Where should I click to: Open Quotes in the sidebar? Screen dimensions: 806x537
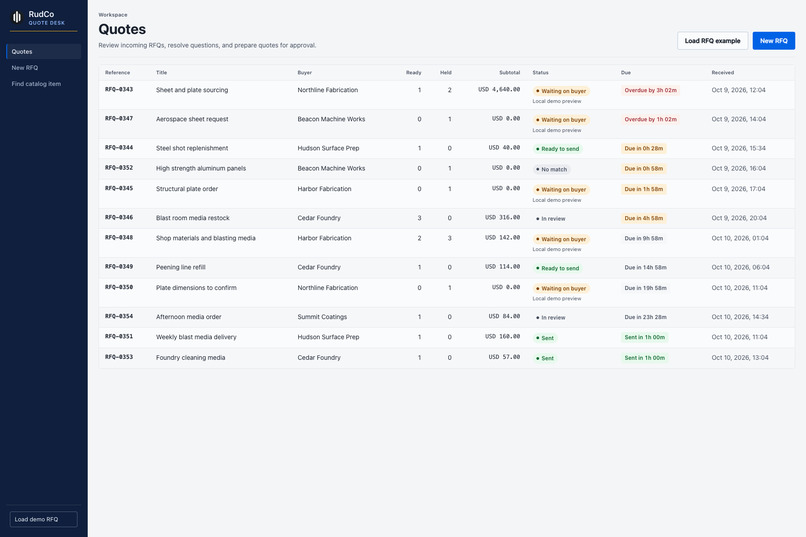[44, 51]
